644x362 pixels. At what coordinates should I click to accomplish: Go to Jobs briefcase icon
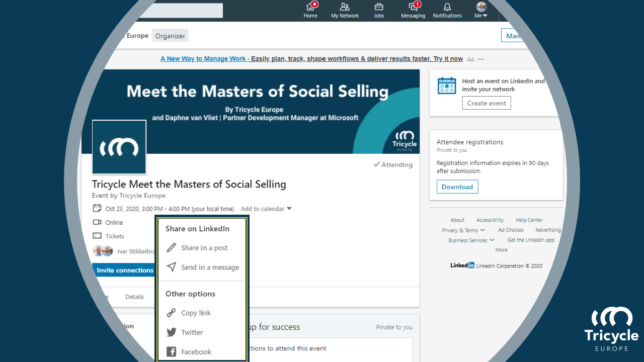[x=379, y=7]
